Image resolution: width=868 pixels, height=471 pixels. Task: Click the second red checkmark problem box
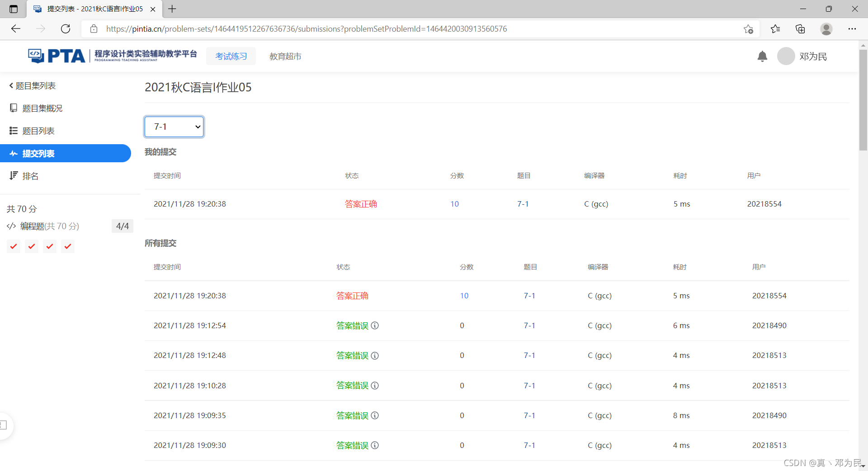(x=32, y=246)
